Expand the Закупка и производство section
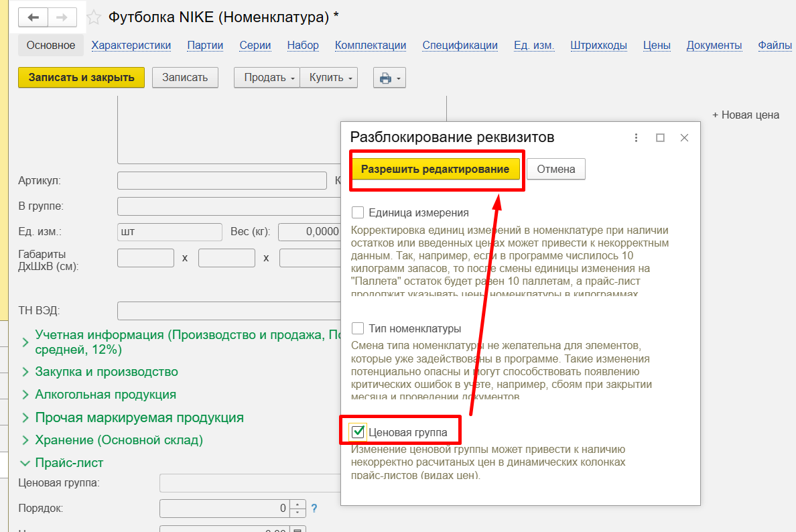The image size is (796, 532). tap(106, 372)
